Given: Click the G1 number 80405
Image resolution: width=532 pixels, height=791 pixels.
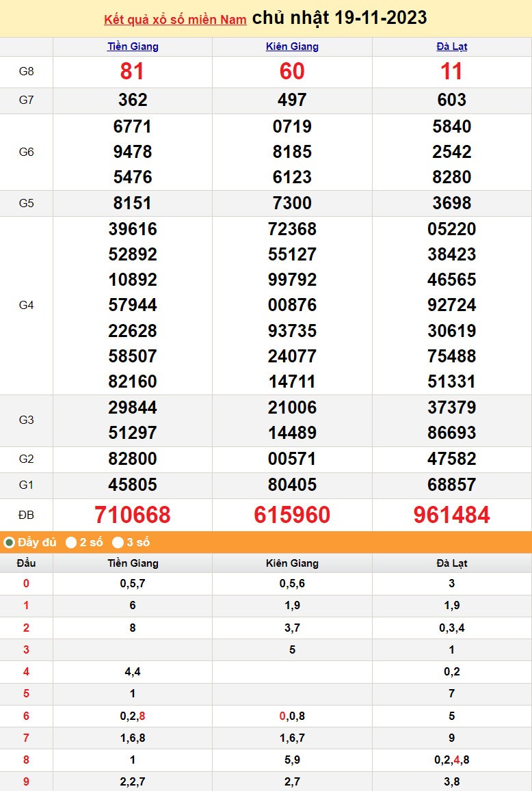Looking at the screenshot, I should 292,485.
